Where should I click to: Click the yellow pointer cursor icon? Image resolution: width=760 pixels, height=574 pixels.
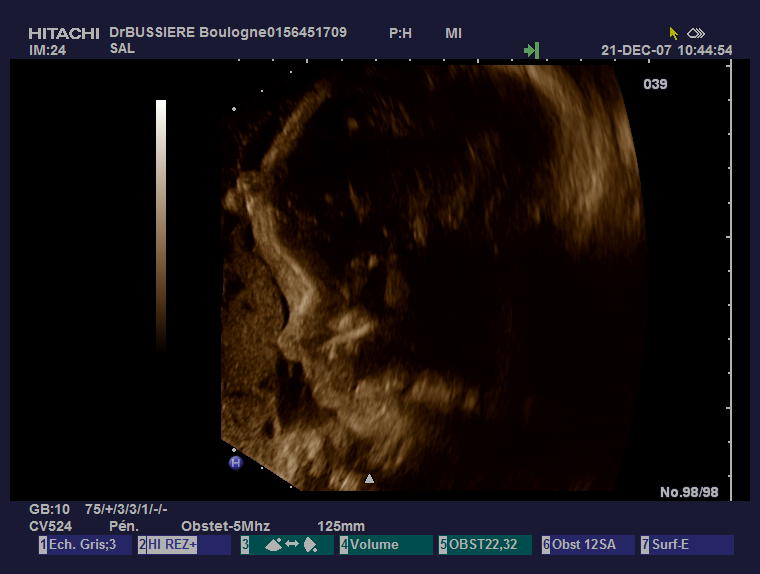674,33
